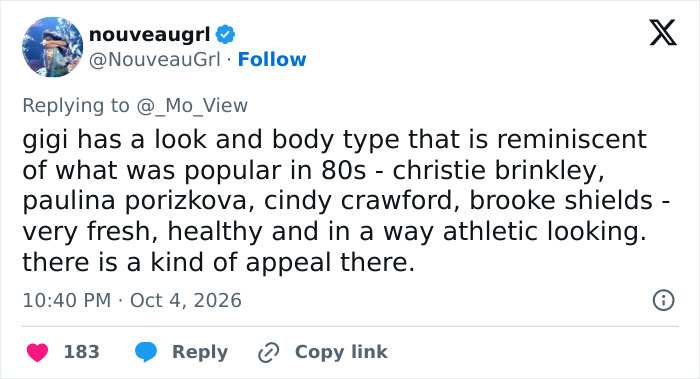
Task: Visit the @NouveauGrl handle link
Action: pyautogui.click(x=154, y=59)
